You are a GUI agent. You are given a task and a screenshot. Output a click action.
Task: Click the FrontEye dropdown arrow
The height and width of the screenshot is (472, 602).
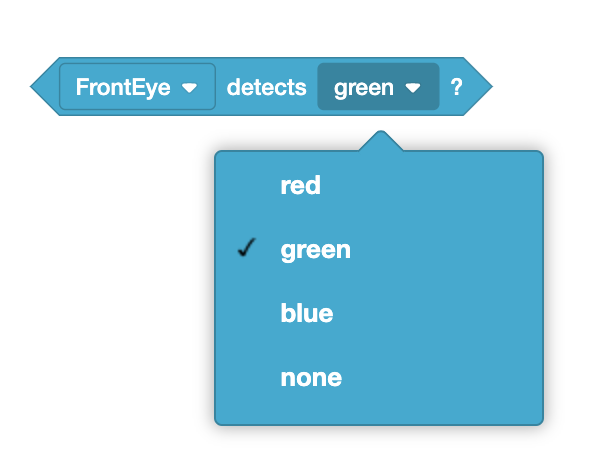(190, 88)
